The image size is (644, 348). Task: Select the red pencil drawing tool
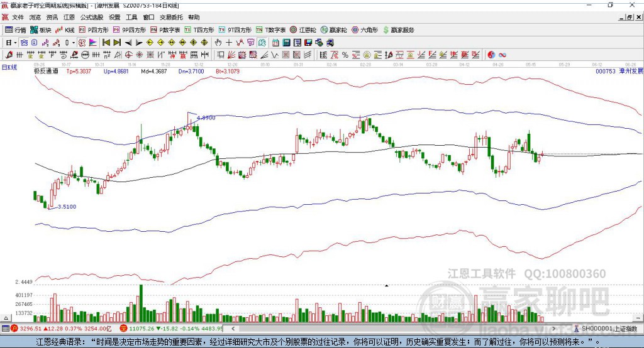click(9, 55)
